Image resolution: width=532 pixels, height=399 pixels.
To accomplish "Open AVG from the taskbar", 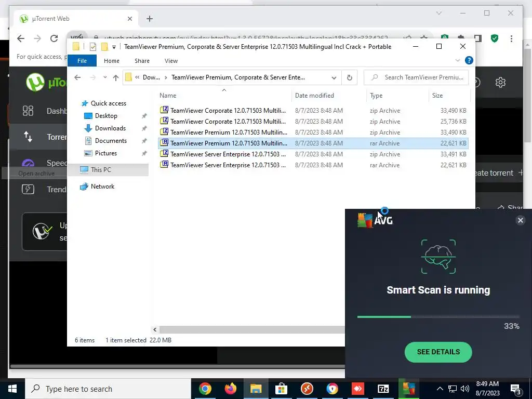I will (408, 389).
